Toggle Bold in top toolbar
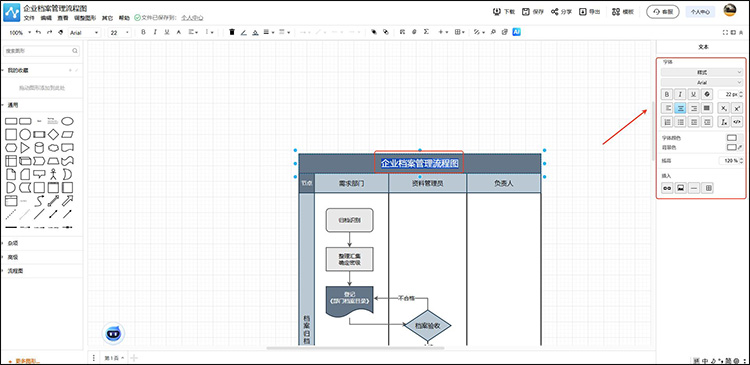Viewport: 750px width, 365px height. click(143, 32)
